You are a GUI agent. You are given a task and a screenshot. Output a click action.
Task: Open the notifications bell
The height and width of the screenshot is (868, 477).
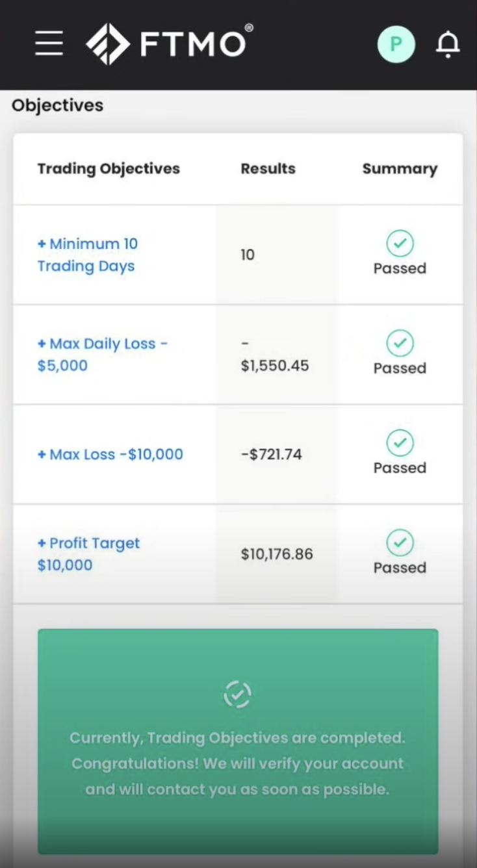(x=448, y=44)
